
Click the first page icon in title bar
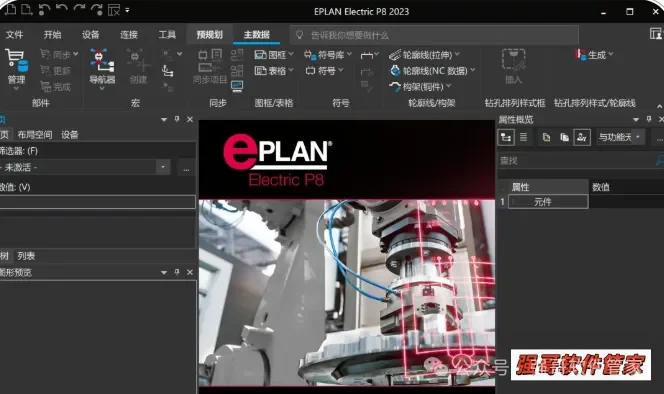point(11,9)
